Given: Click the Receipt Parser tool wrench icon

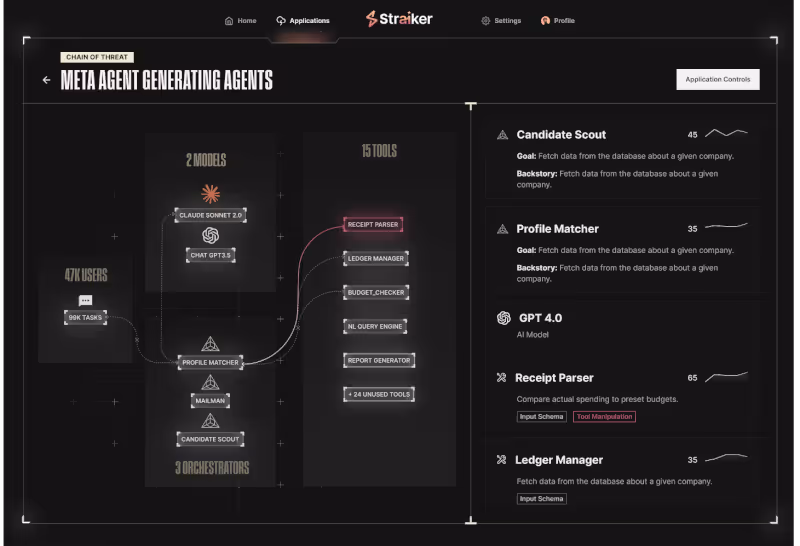Looking at the screenshot, I should [x=502, y=378].
